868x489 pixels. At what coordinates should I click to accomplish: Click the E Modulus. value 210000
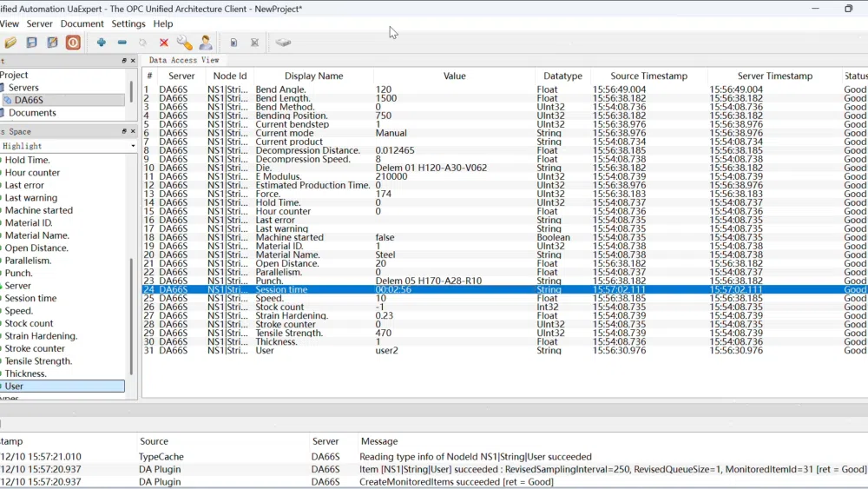click(391, 176)
